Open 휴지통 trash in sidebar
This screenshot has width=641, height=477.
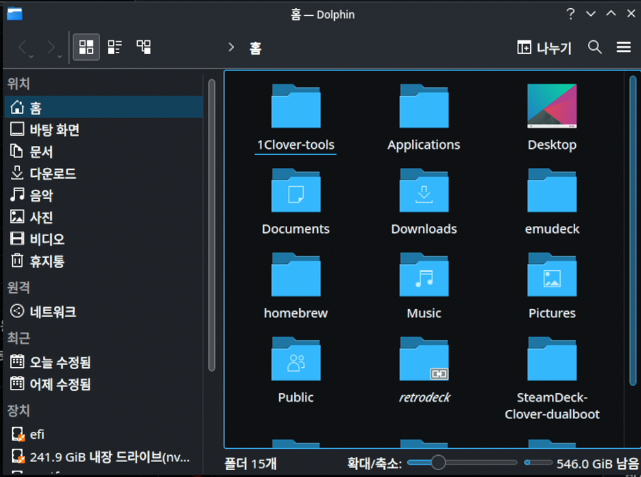click(104, 261)
